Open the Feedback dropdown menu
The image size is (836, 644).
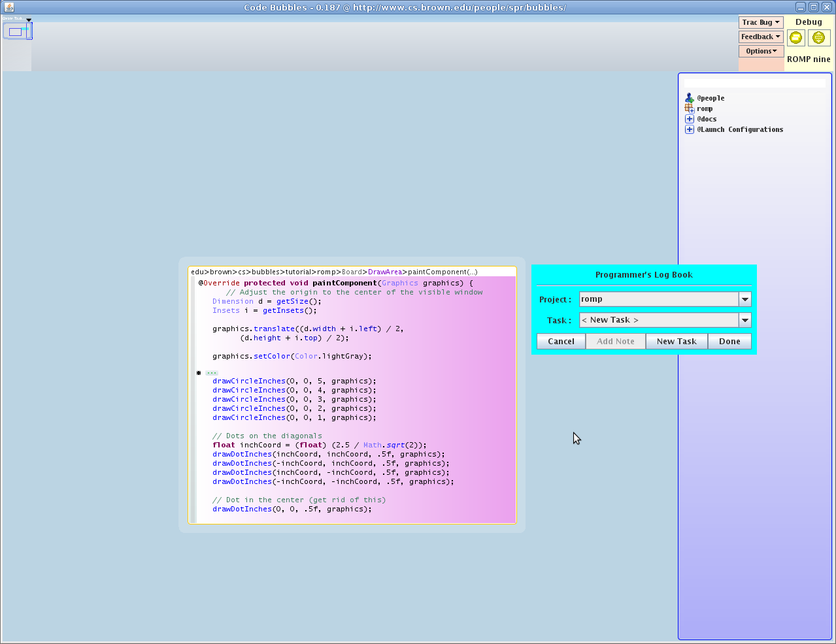point(761,37)
